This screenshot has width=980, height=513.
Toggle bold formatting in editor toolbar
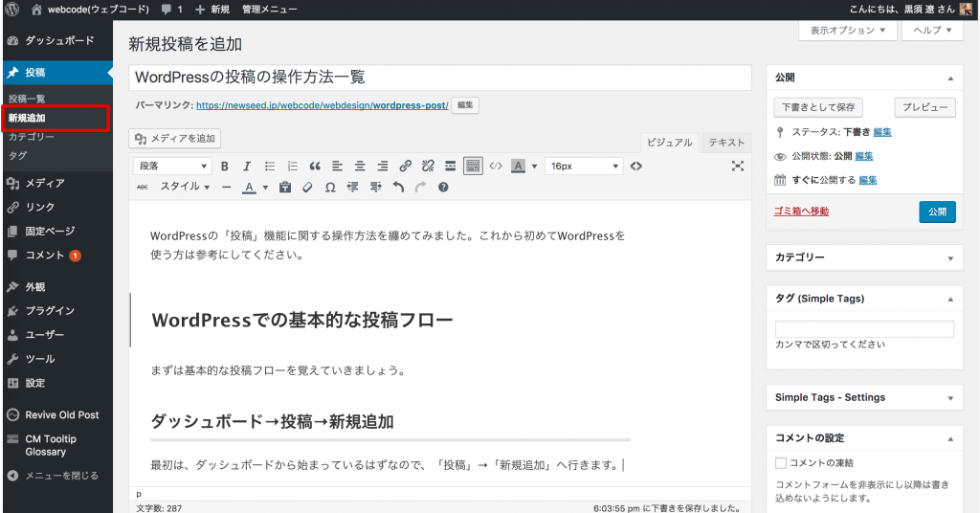[224, 167]
